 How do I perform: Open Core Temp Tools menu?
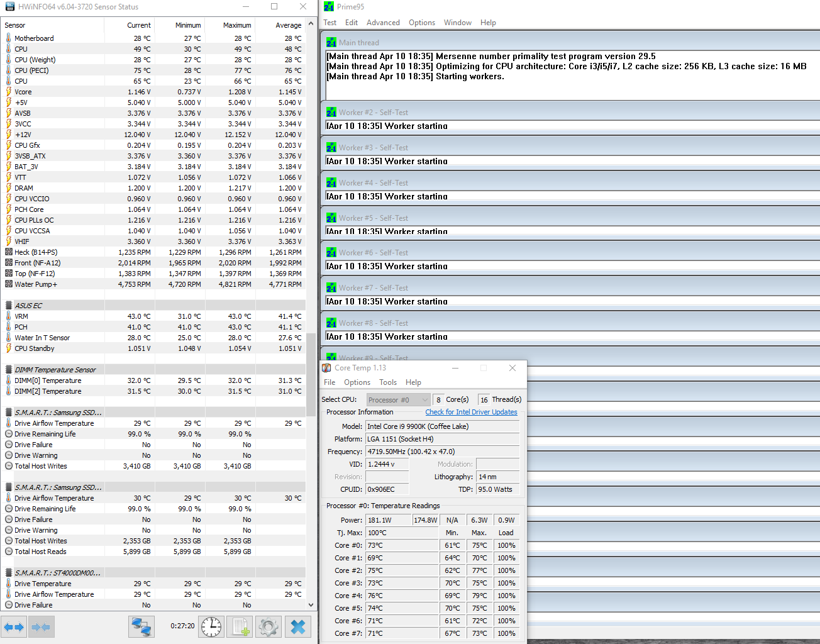[x=388, y=382]
